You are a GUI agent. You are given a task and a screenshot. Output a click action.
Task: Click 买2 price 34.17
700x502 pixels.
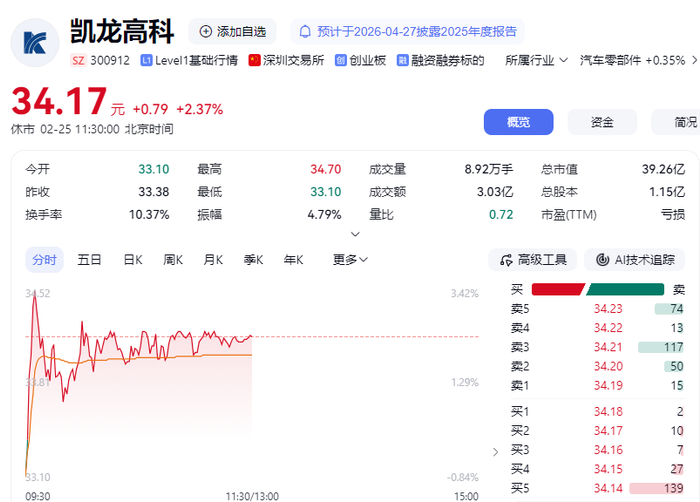pyautogui.click(x=608, y=431)
